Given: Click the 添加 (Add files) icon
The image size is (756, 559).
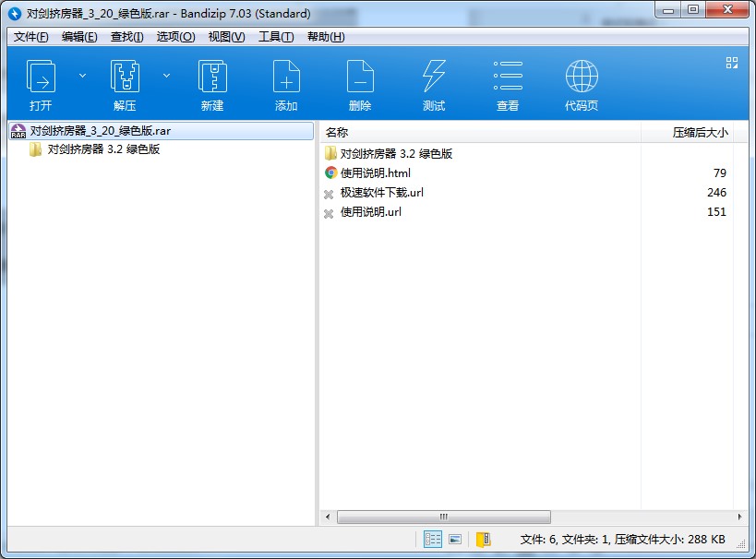Looking at the screenshot, I should pyautogui.click(x=286, y=77).
